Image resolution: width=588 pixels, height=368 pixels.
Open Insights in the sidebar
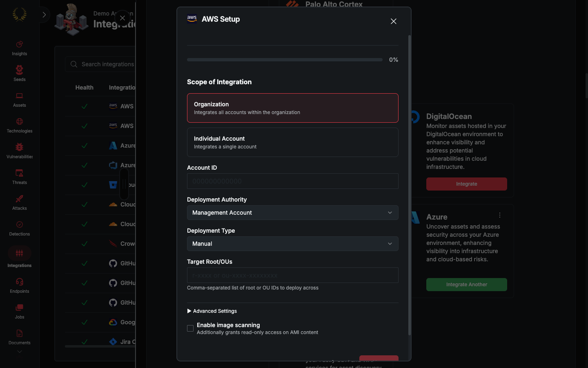[19, 48]
